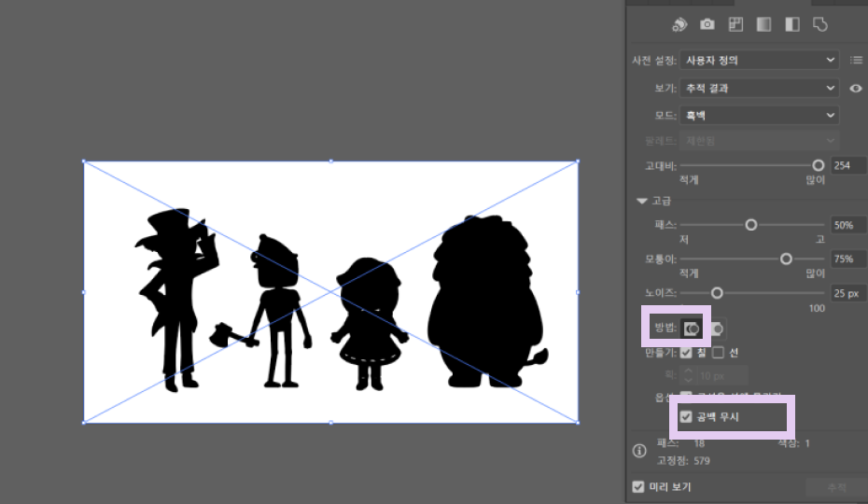Select the Black and White preset icon
Image resolution: width=868 pixels, height=504 pixels.
(x=792, y=24)
